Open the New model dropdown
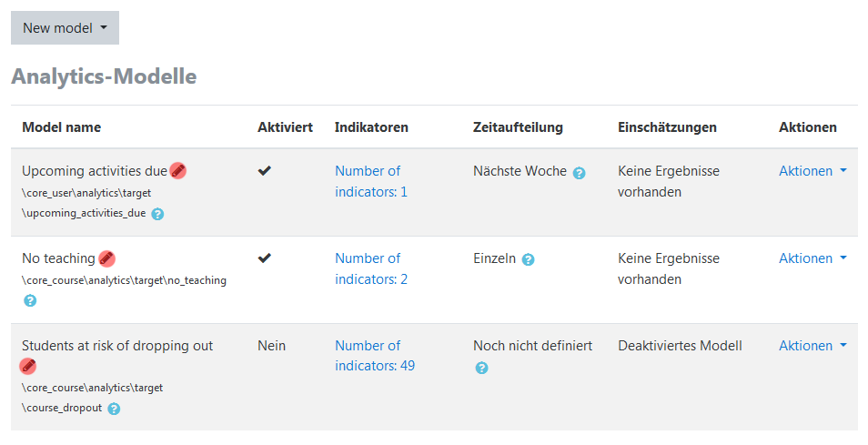The height and width of the screenshot is (445, 868). pos(65,28)
